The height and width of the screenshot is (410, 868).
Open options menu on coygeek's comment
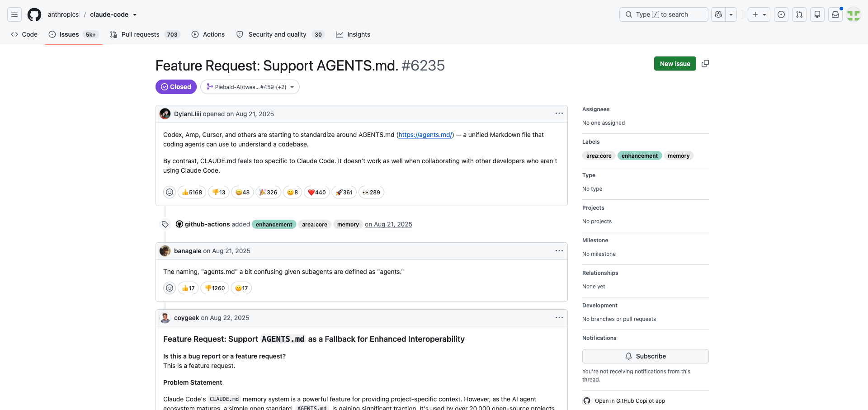coord(559,317)
